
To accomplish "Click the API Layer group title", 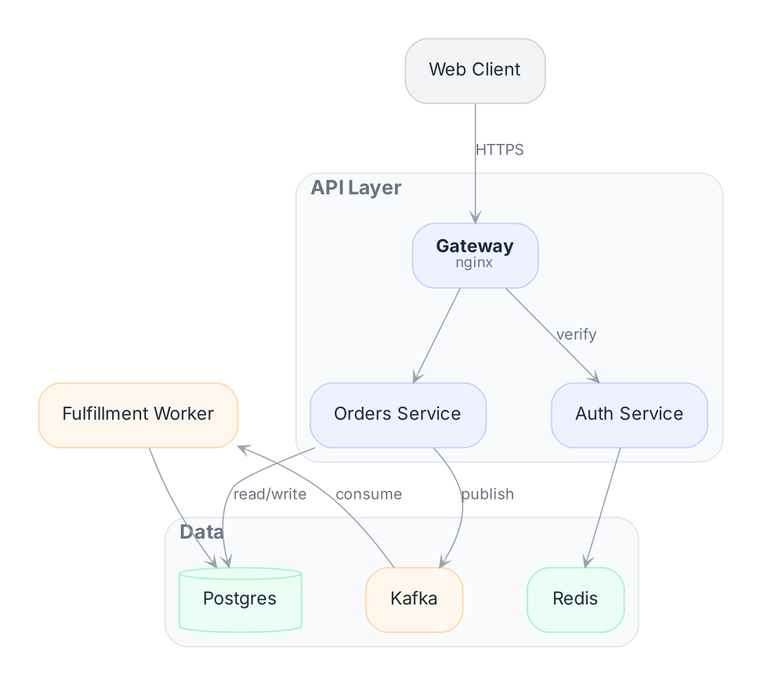I will coord(356,188).
